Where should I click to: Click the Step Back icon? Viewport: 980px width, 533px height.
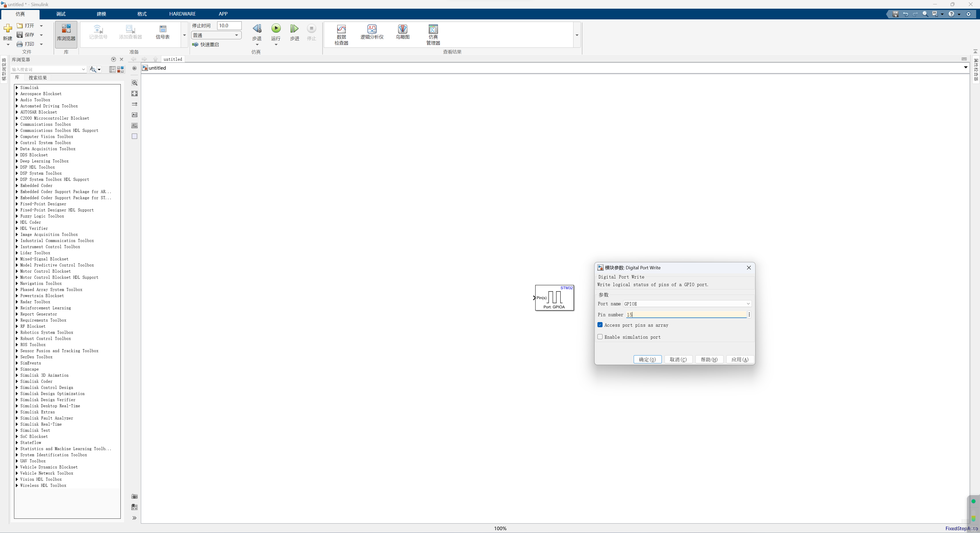pos(257,29)
